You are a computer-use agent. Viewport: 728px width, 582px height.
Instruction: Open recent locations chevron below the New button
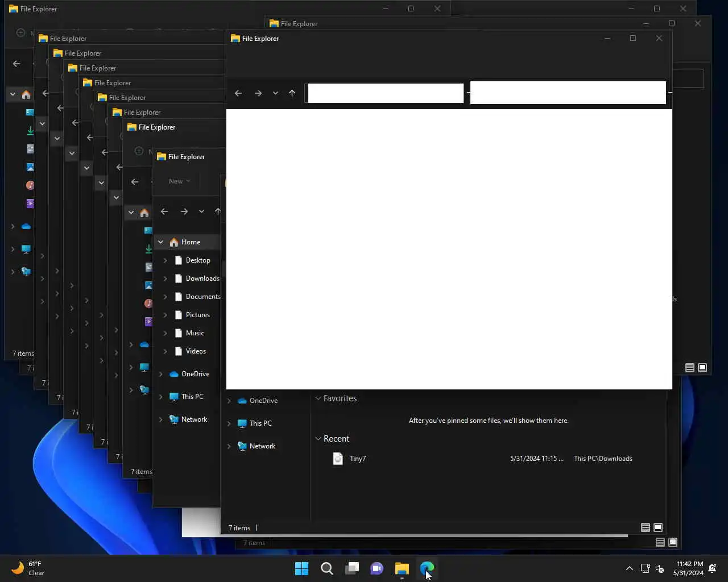(201, 211)
